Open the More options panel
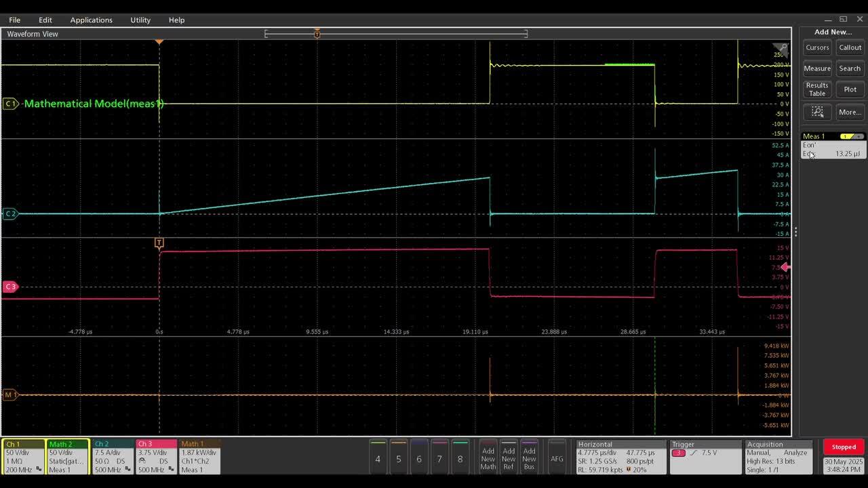The width and height of the screenshot is (868, 488). coord(850,112)
